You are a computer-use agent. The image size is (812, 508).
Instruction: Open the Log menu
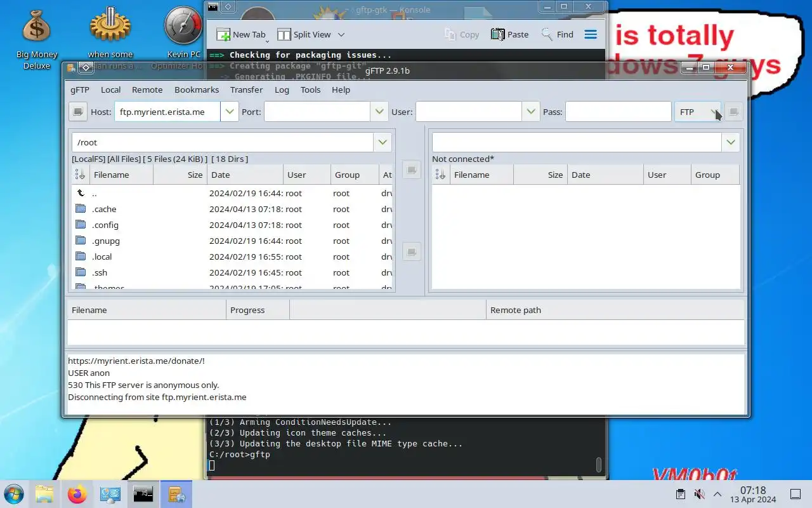coord(282,90)
